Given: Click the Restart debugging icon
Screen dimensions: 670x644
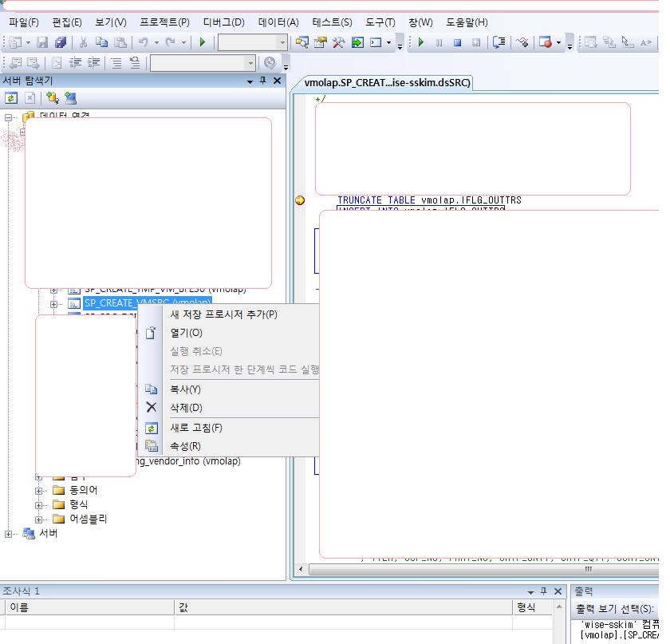Looking at the screenshot, I should [x=476, y=42].
